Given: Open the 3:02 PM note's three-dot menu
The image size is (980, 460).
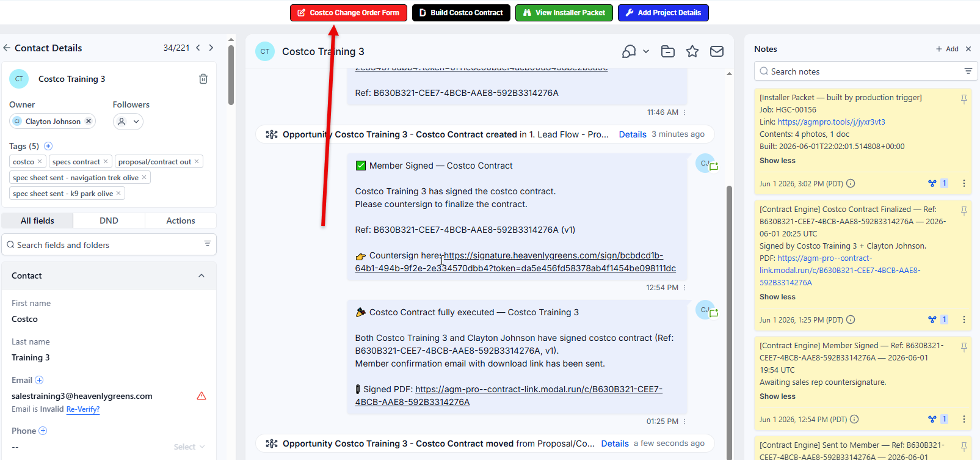Looking at the screenshot, I should 964,183.
